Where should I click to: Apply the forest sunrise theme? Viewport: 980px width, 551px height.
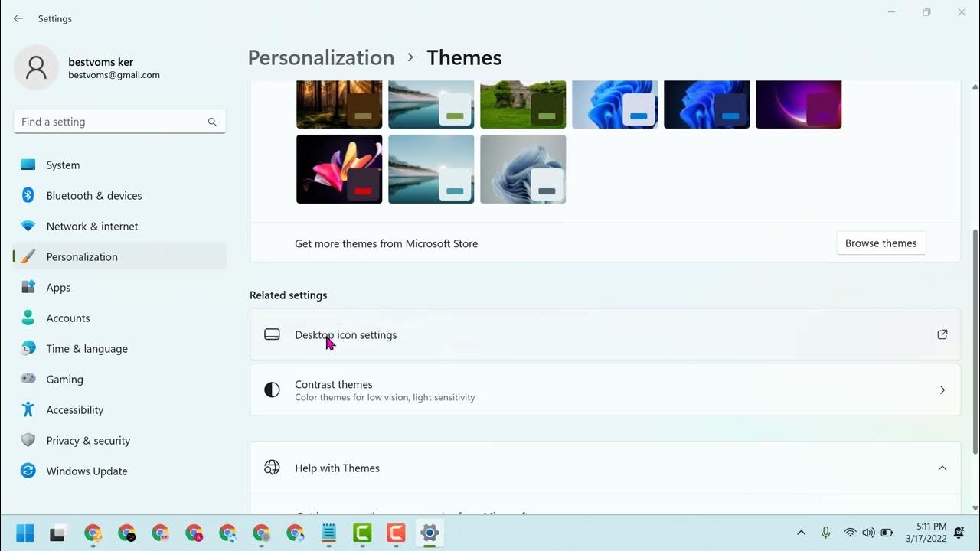tap(339, 104)
